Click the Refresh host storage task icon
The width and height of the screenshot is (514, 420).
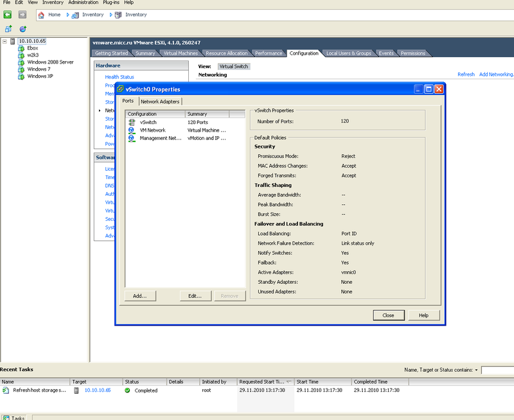6,390
